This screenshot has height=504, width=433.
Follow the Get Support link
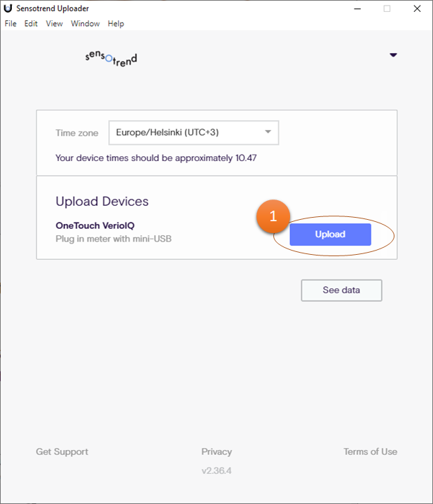coord(62,451)
